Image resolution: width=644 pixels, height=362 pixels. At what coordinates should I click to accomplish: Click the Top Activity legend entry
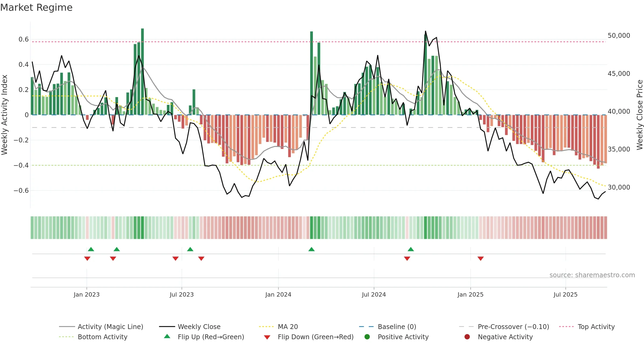click(x=587, y=327)
